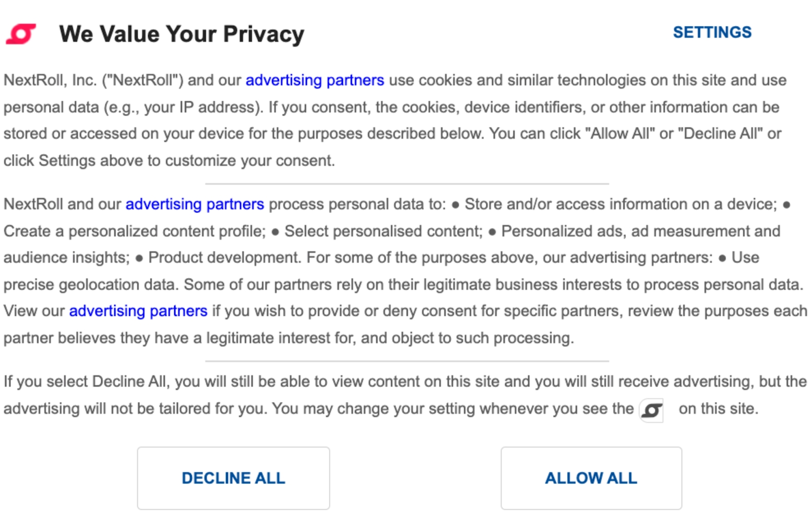Open advertising partners link after 'View our'
The width and height of the screenshot is (812, 514).
point(138,311)
